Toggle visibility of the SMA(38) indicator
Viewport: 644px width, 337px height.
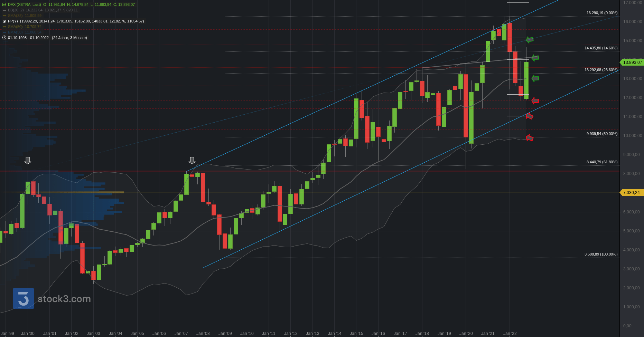(4, 16)
